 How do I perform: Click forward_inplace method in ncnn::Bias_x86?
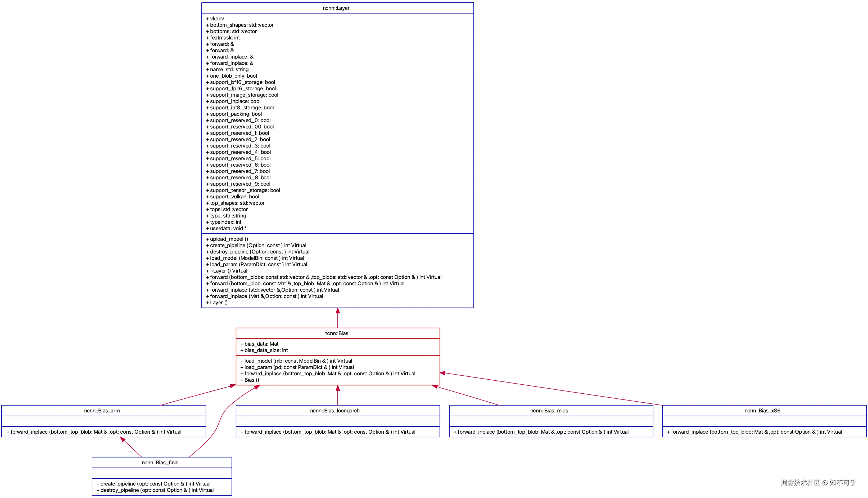[754, 432]
